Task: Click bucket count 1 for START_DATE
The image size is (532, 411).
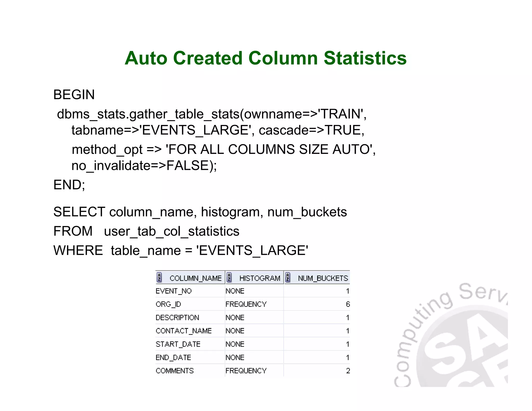Action: click(x=348, y=344)
